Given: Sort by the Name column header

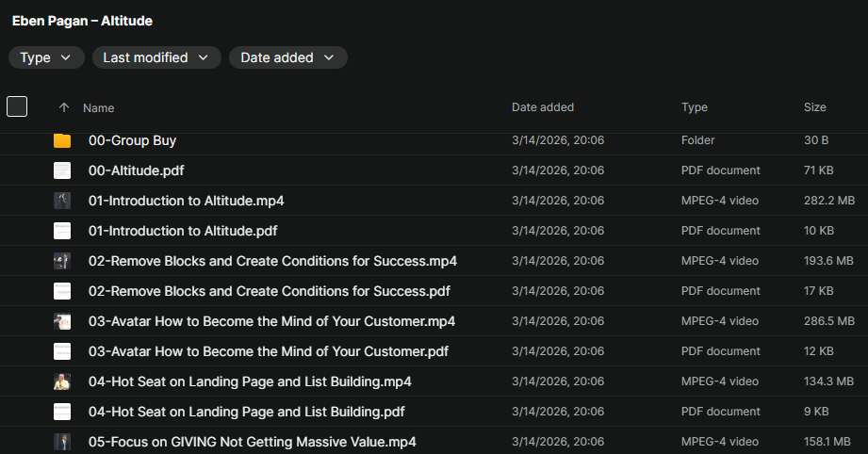Looking at the screenshot, I should 98,107.
